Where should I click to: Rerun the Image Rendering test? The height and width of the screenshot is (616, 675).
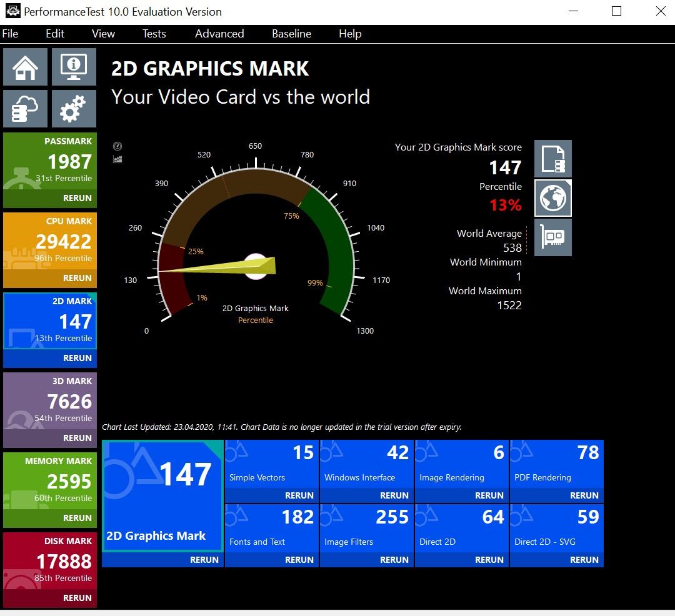tap(462, 495)
